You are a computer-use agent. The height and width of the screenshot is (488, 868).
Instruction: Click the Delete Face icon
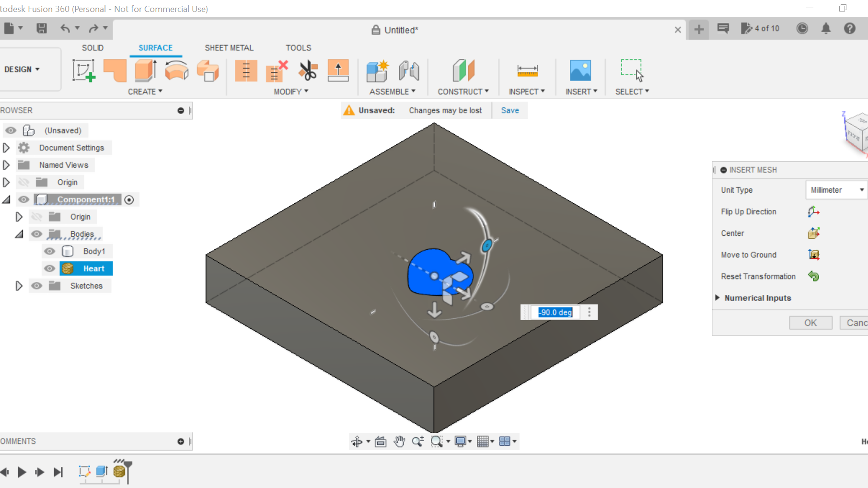[x=277, y=71]
